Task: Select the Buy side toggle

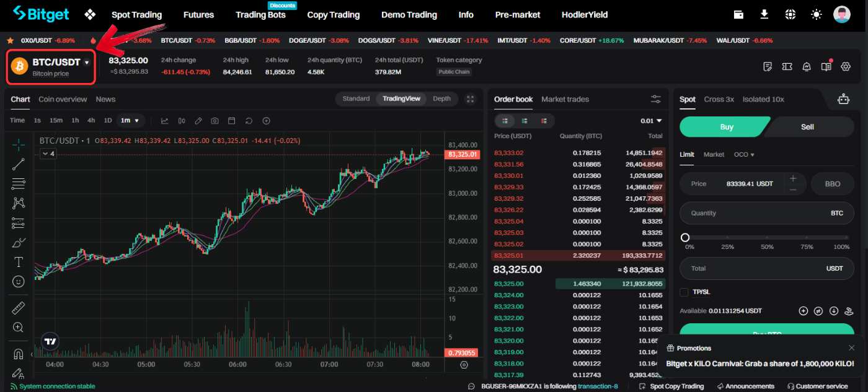Action: pos(726,126)
